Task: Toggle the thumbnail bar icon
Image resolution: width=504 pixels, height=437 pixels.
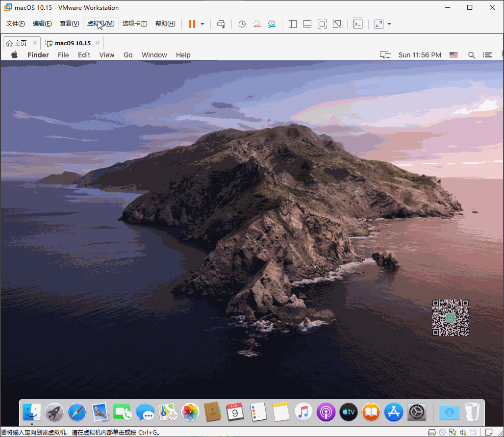Action: [x=307, y=24]
